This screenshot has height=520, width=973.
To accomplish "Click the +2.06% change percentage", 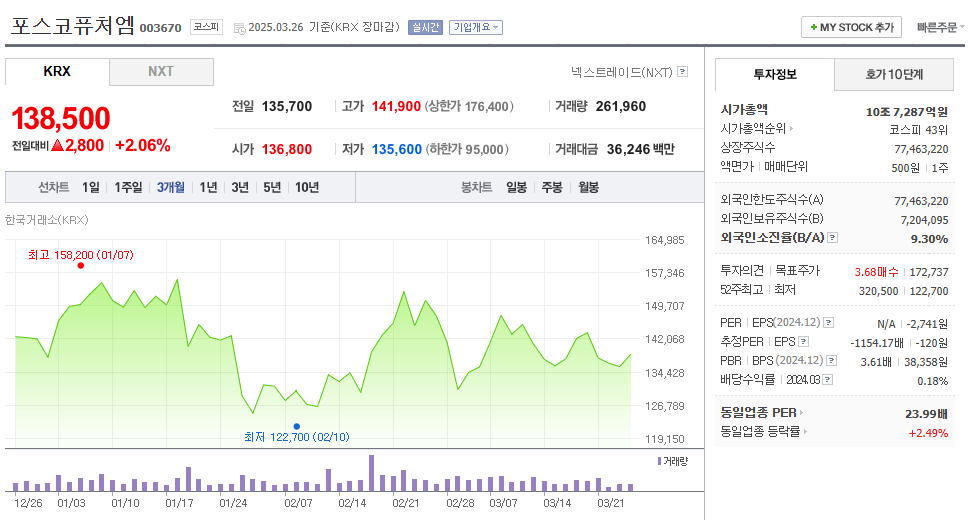I will point(143,146).
